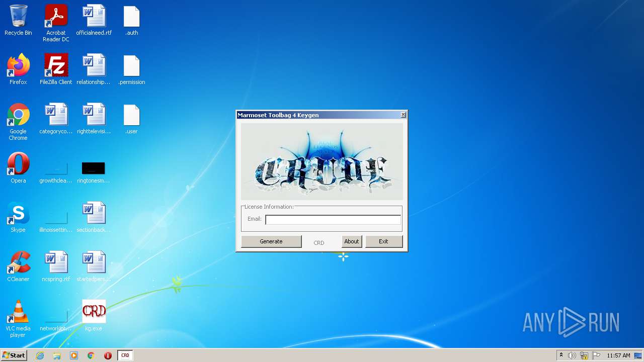The image size is (644, 362).
Task: Select the Firefox desktop shortcut
Action: [x=18, y=69]
